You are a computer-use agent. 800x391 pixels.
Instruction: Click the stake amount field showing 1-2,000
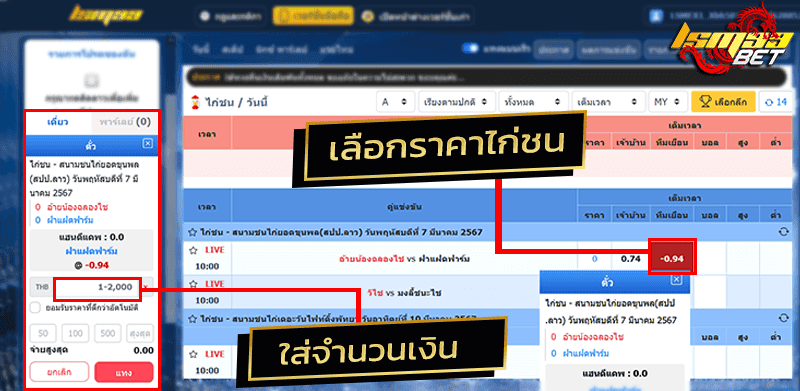tap(97, 287)
